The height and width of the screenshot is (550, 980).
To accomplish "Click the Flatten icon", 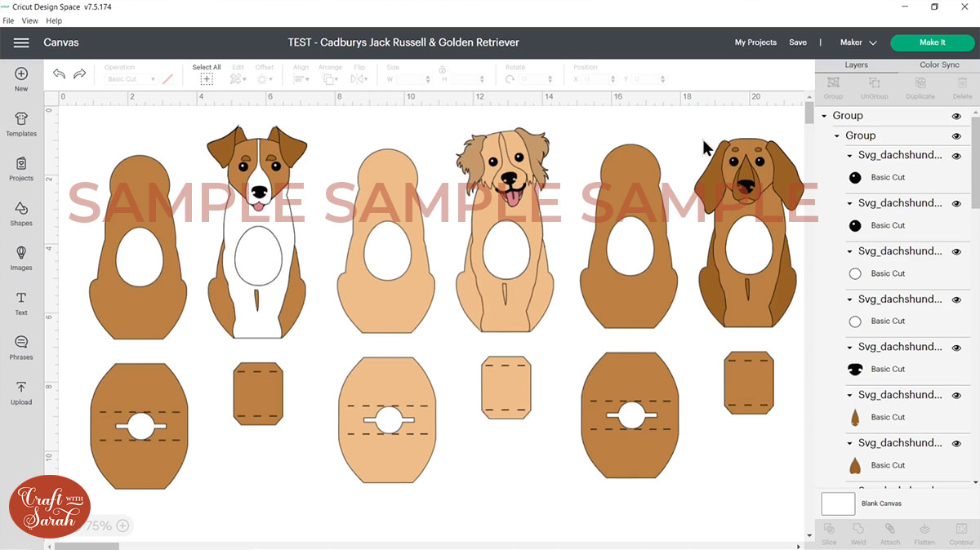I will pos(924,534).
